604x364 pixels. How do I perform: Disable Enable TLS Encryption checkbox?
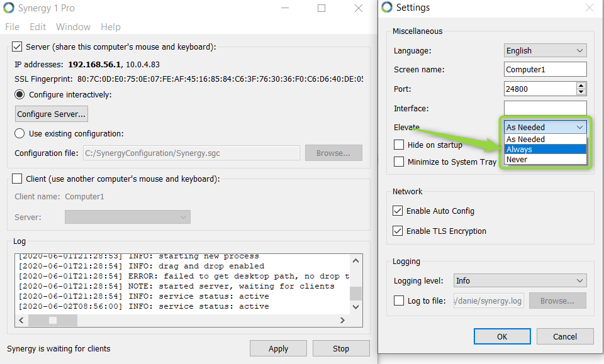coord(398,231)
